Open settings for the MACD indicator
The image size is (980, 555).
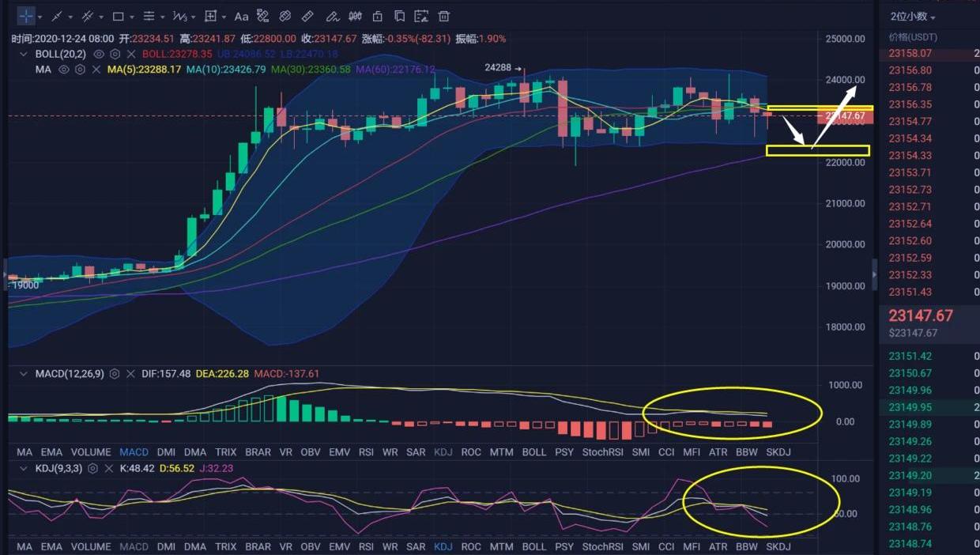[115, 374]
